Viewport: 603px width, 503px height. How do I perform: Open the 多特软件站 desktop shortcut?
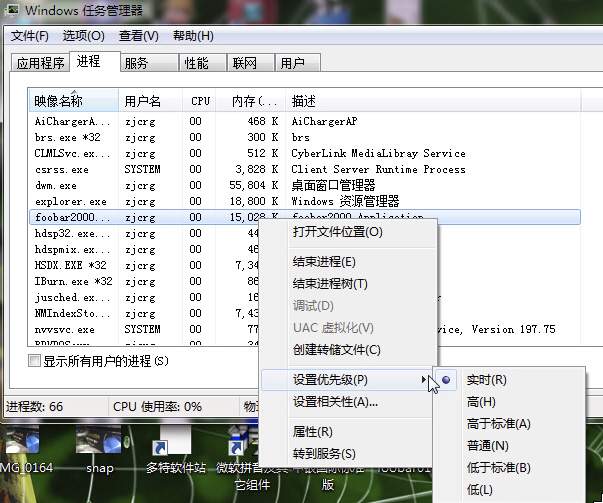coord(172,441)
